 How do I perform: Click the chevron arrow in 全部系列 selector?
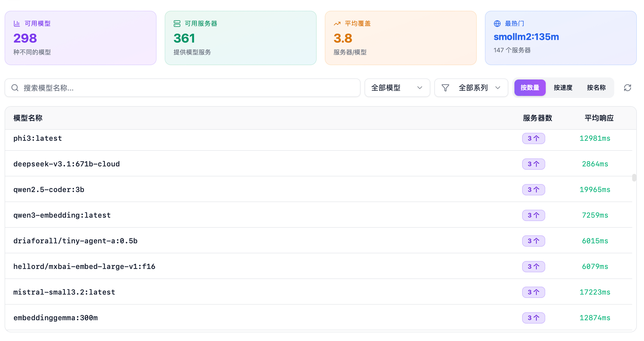point(498,88)
